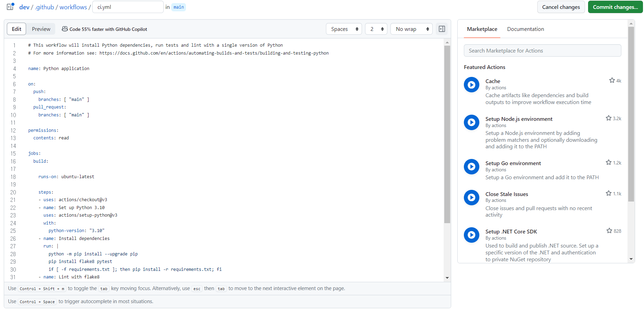Click the Cache action play icon

471,84
